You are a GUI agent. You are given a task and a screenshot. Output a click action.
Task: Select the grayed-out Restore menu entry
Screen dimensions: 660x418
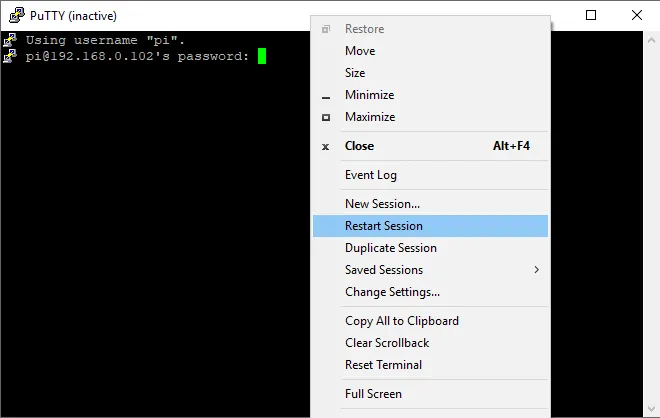pos(430,29)
